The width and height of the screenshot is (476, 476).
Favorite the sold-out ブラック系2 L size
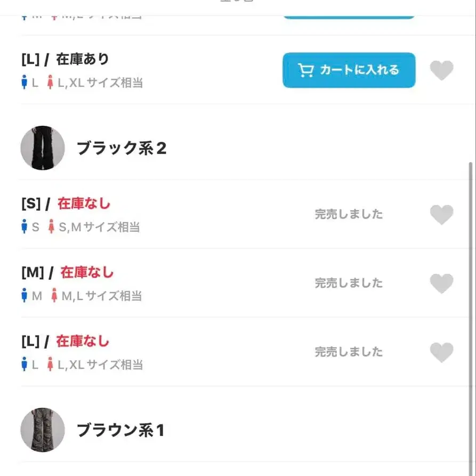(441, 352)
